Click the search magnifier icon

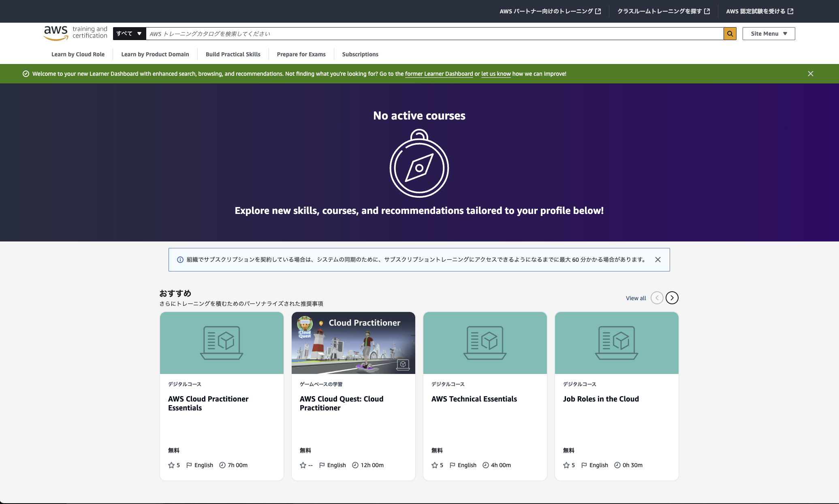(730, 33)
